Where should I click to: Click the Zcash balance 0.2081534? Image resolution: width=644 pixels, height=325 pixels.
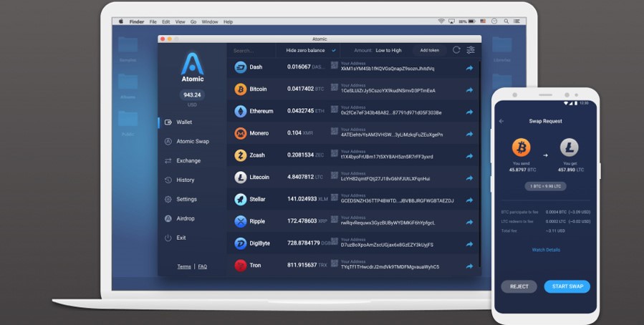300,155
